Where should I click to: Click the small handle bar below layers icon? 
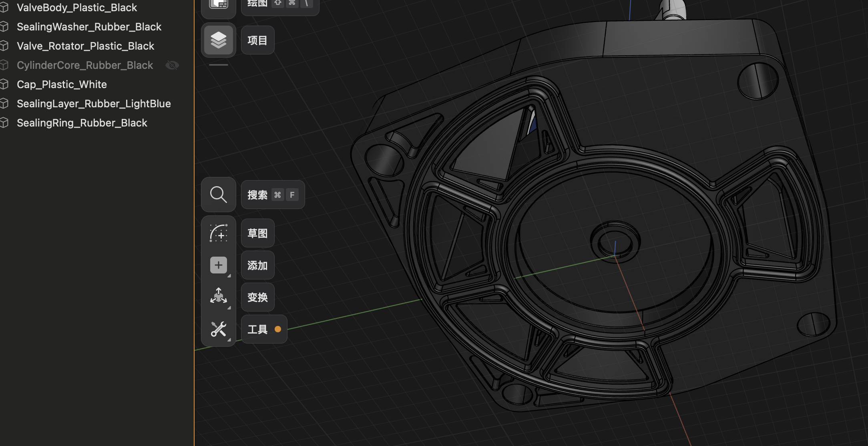coord(218,65)
